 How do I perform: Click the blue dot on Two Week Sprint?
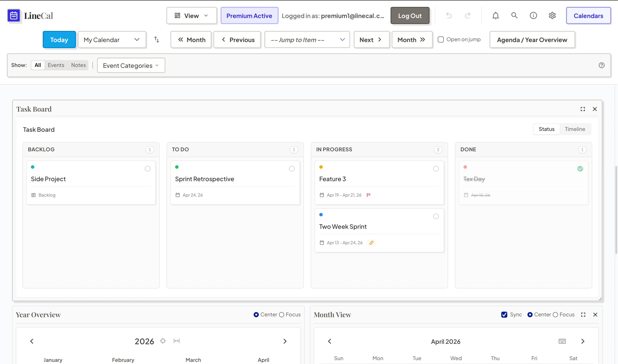pyautogui.click(x=321, y=215)
